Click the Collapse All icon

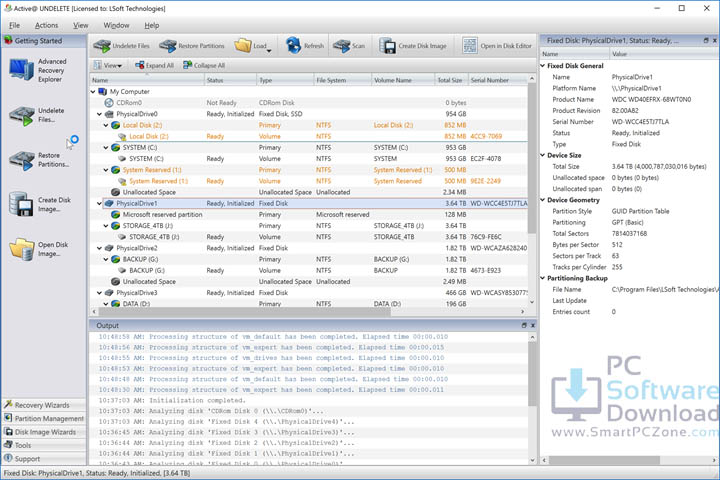click(x=187, y=65)
